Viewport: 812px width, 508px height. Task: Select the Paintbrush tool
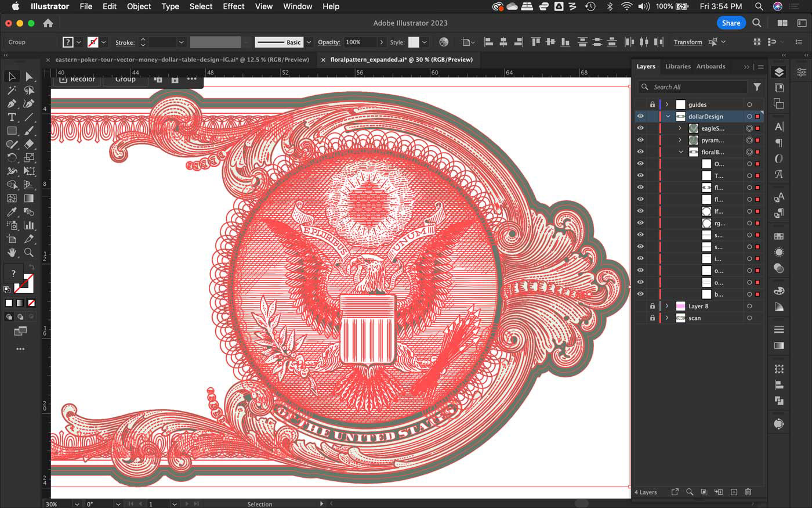coord(29,131)
